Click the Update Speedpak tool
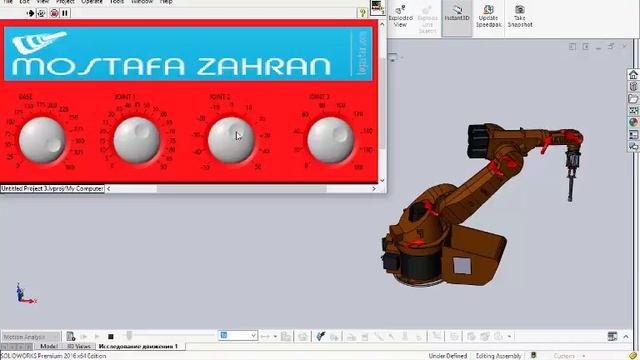 pyautogui.click(x=489, y=16)
